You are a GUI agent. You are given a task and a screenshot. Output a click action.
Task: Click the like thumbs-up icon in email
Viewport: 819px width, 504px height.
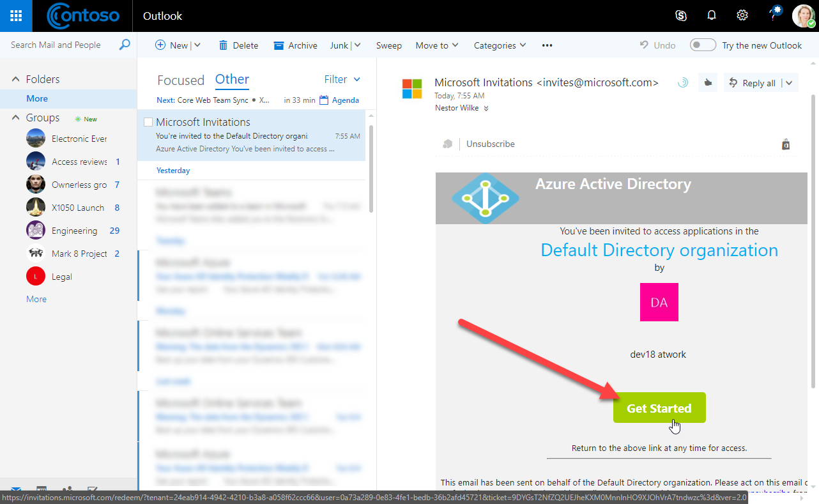(x=708, y=83)
